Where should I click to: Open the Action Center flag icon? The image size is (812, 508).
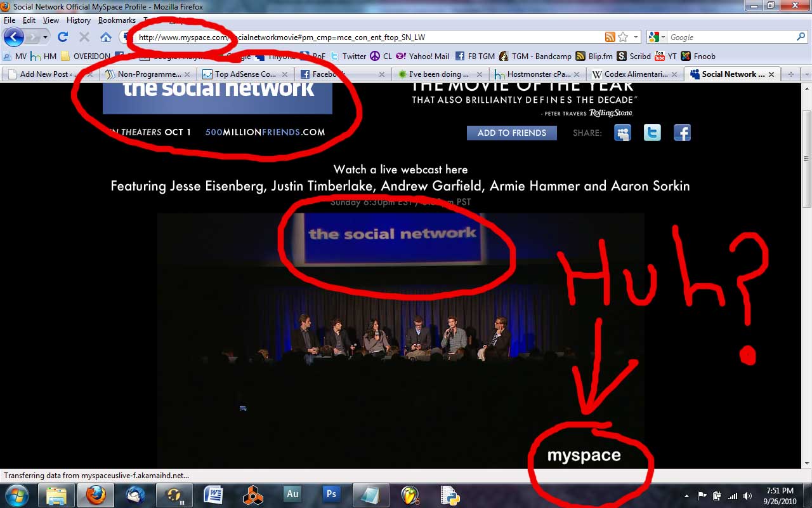click(702, 496)
